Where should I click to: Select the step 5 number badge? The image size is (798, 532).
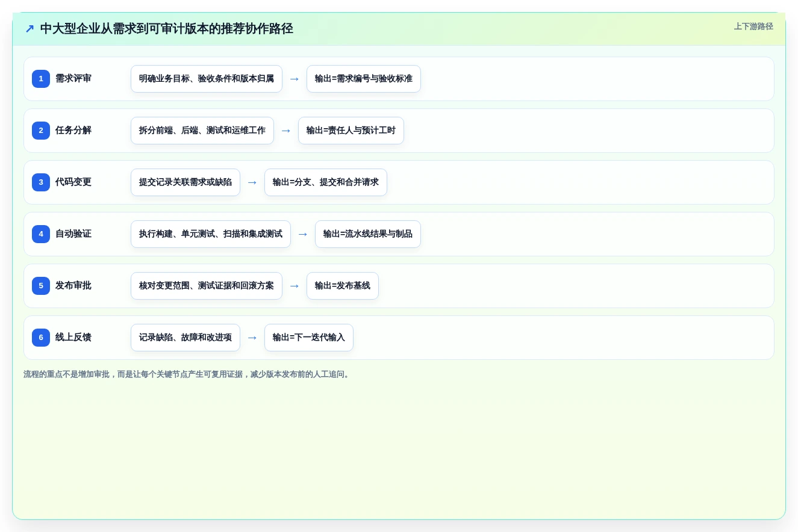(x=41, y=286)
